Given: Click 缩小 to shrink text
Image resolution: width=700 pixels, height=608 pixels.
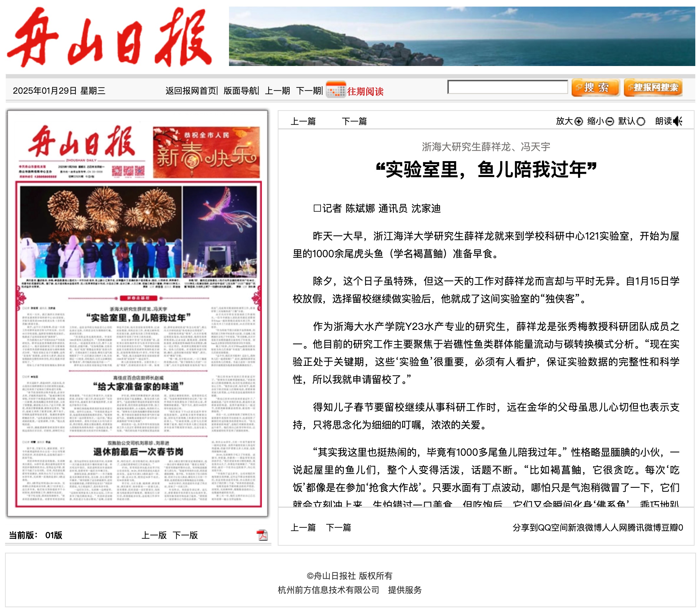Looking at the screenshot, I should tap(595, 121).
